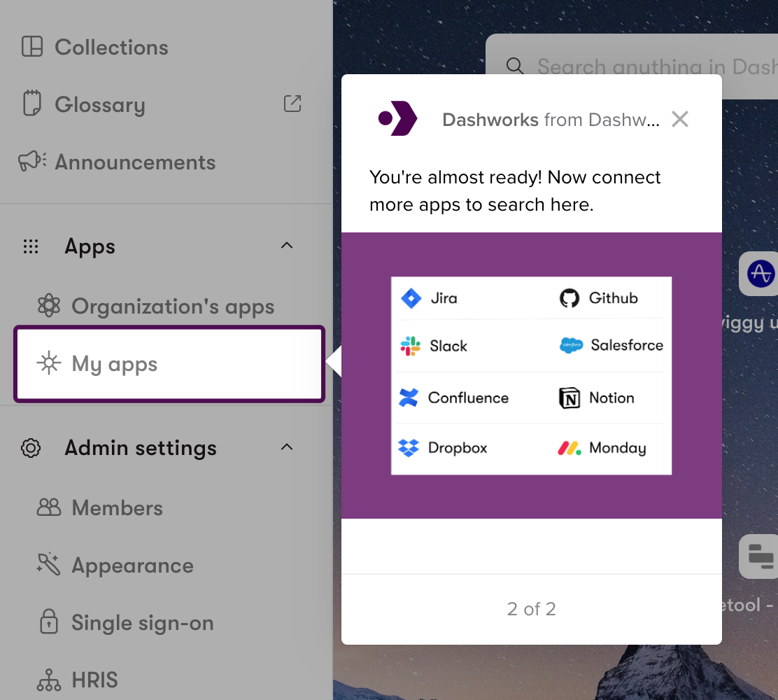Click the HRIS org chart icon
Viewport: 778px width, 700px height.
(x=49, y=680)
